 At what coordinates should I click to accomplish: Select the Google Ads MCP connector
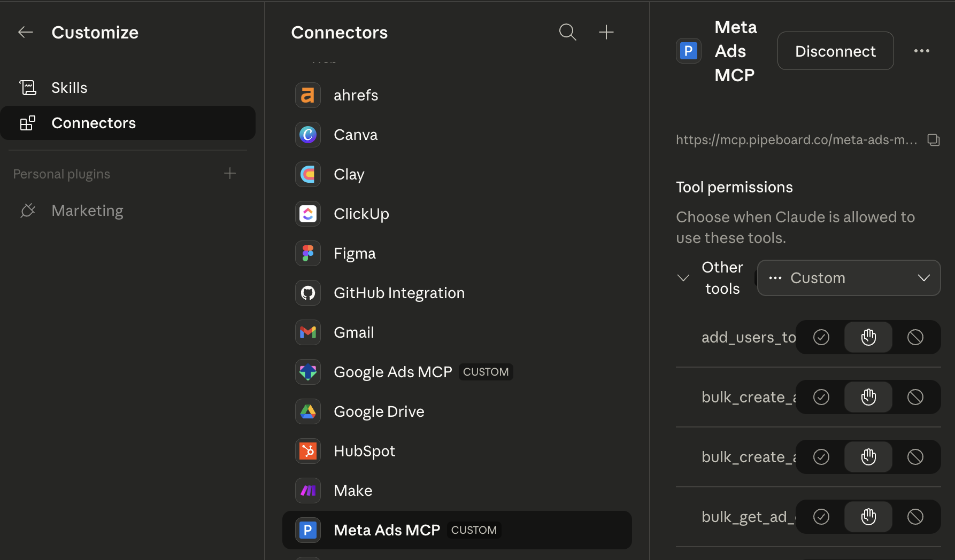[x=392, y=372]
